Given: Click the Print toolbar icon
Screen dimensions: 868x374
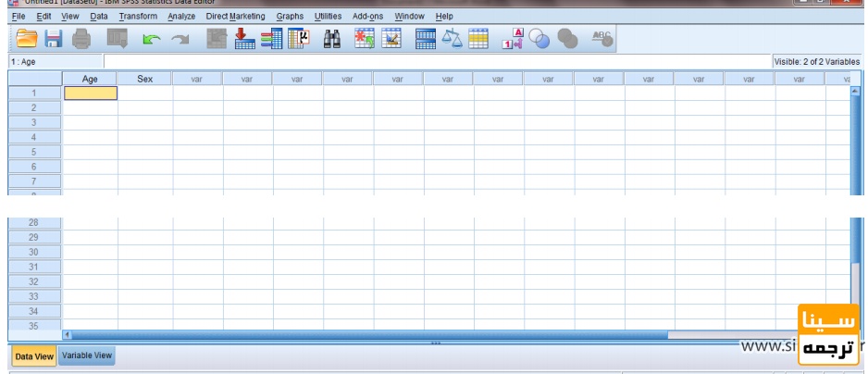Looking at the screenshot, I should click(81, 38).
